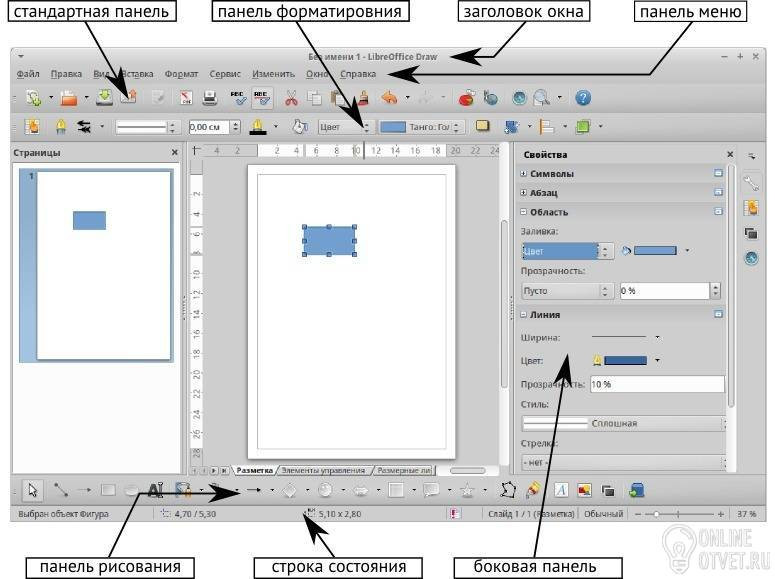
Task: Open Формат menu
Action: click(x=181, y=74)
